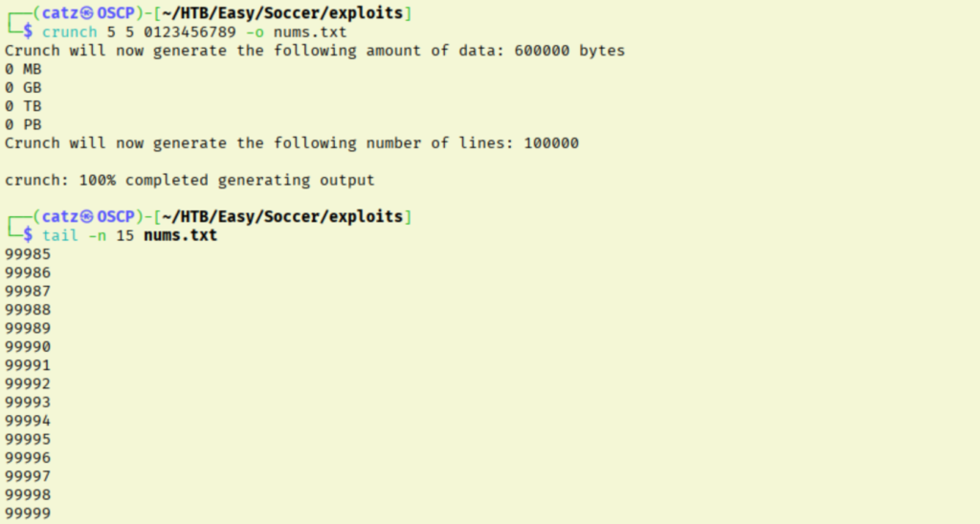Click the 99988 output line
The width and height of the screenshot is (980, 524).
coord(28,310)
